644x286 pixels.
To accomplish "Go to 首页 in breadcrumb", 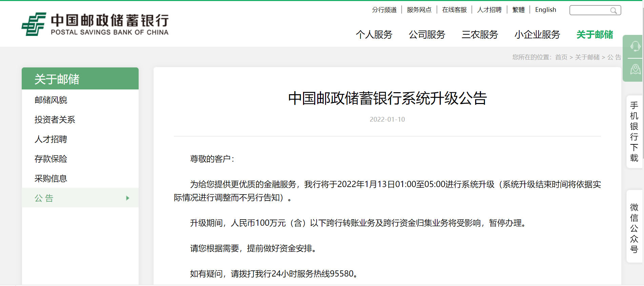I will click(x=561, y=57).
